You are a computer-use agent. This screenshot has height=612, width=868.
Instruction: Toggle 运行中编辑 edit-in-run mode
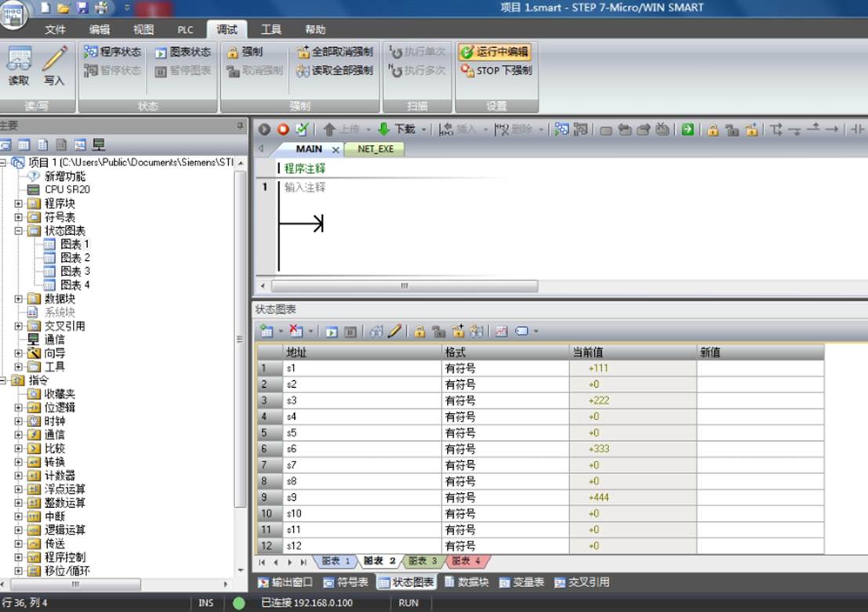coord(494,52)
